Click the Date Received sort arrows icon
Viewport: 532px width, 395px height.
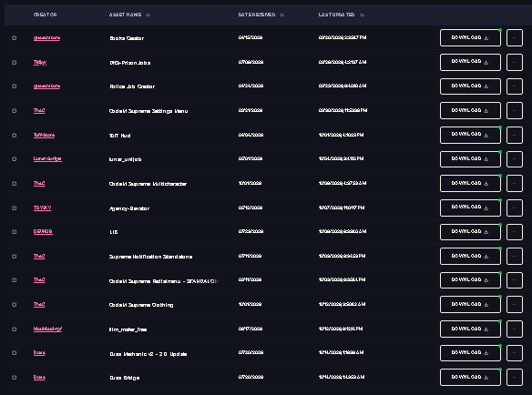pos(282,15)
